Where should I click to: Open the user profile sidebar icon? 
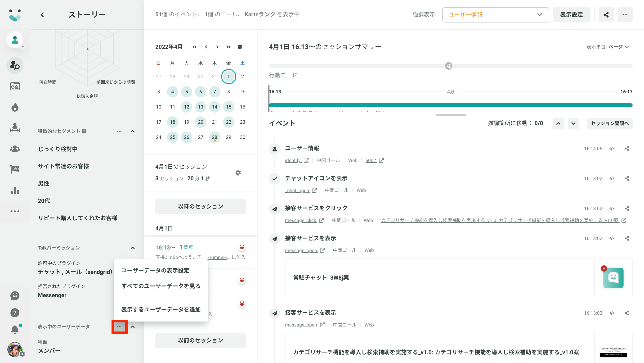coord(15,40)
